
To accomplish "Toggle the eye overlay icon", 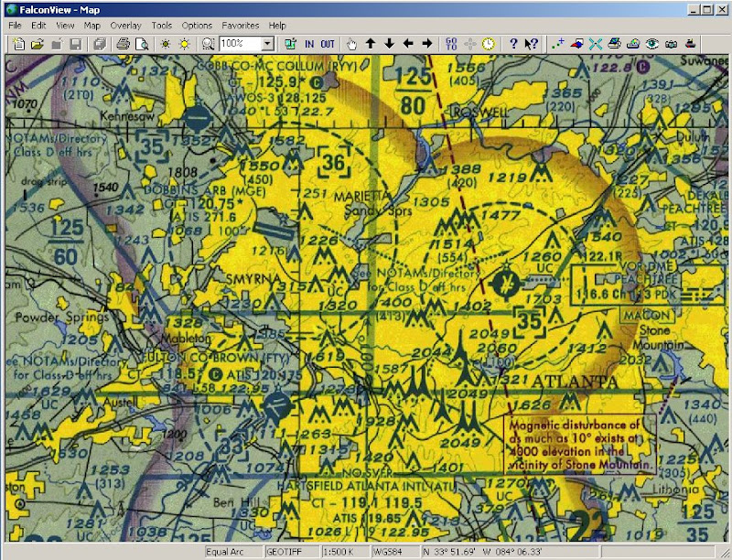I will (652, 44).
